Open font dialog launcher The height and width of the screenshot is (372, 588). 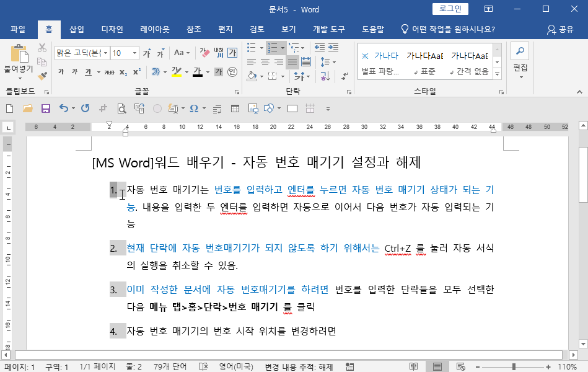(x=237, y=92)
